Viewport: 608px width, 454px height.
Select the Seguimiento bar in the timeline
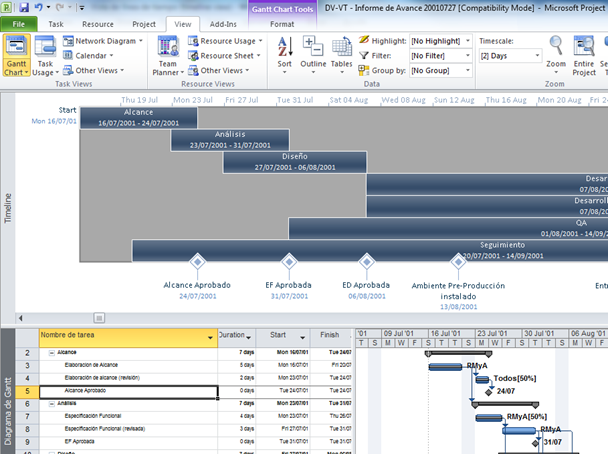tap(370, 250)
